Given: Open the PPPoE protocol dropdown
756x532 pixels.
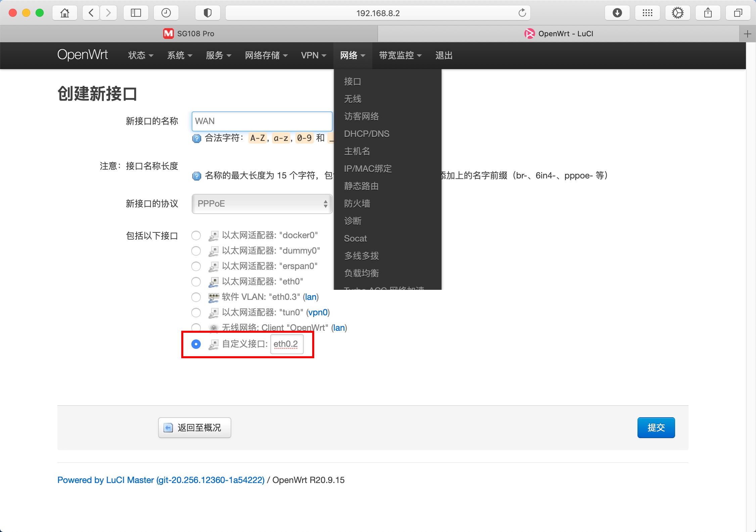Looking at the screenshot, I should 262,204.
